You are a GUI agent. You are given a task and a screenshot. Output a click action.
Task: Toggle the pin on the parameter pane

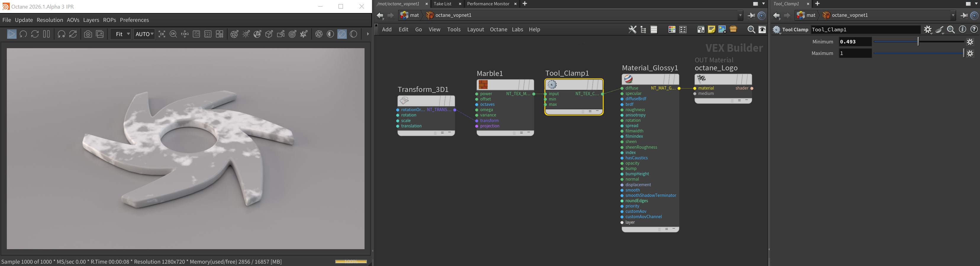pos(964,16)
